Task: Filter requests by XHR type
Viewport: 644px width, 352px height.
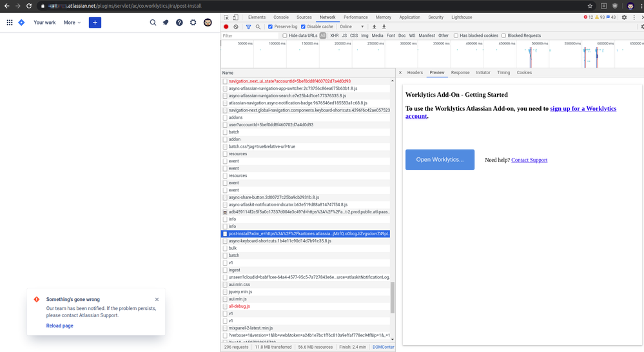Action: click(335, 35)
